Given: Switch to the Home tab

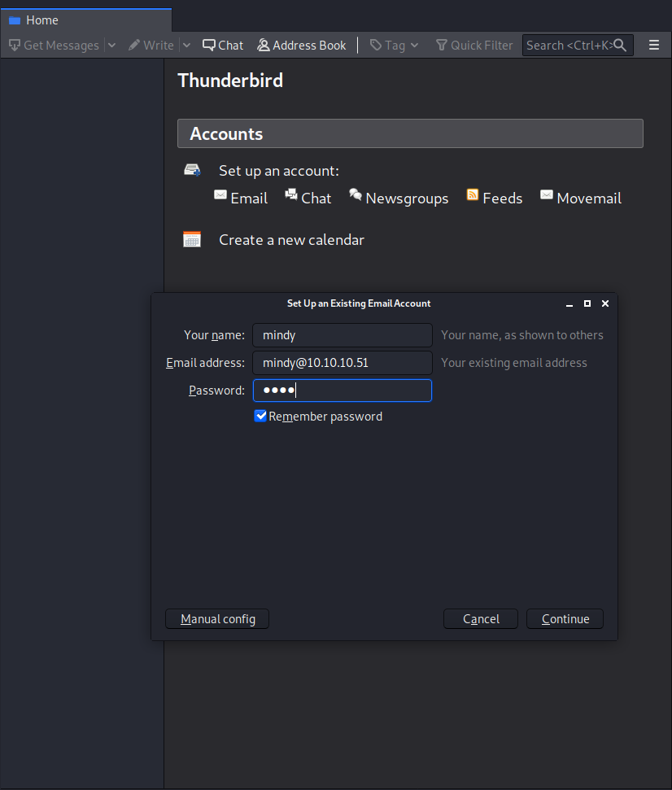Looking at the screenshot, I should (x=86, y=20).
